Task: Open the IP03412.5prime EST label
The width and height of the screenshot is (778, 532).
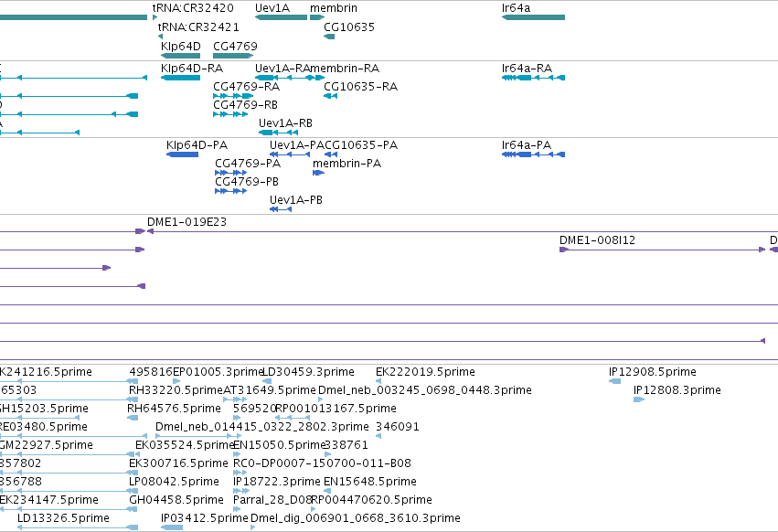Action: click(x=205, y=518)
